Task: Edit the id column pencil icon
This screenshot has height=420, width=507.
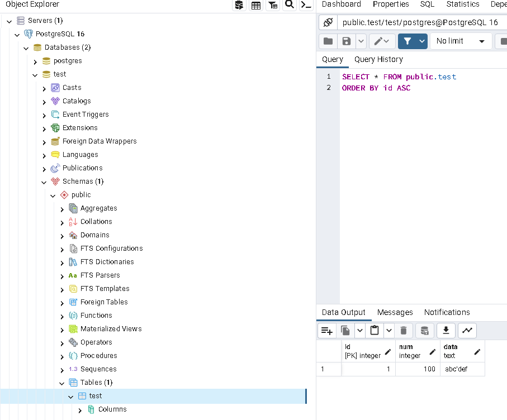Action: pyautogui.click(x=388, y=351)
